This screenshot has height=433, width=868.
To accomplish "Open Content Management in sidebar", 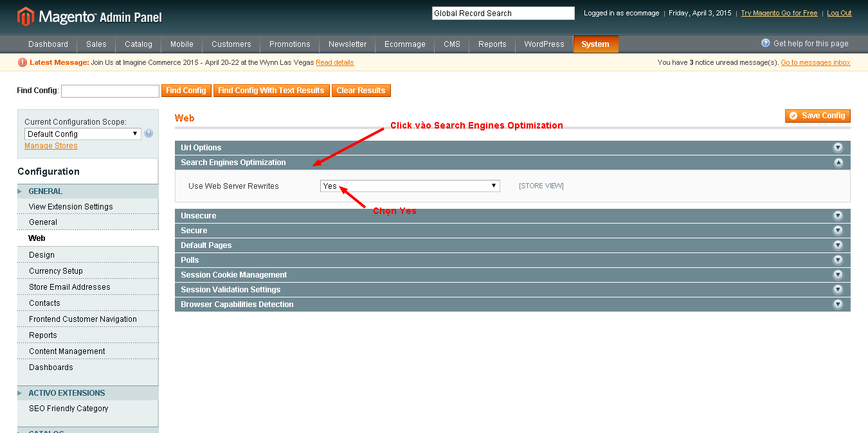I will [x=87, y=351].
